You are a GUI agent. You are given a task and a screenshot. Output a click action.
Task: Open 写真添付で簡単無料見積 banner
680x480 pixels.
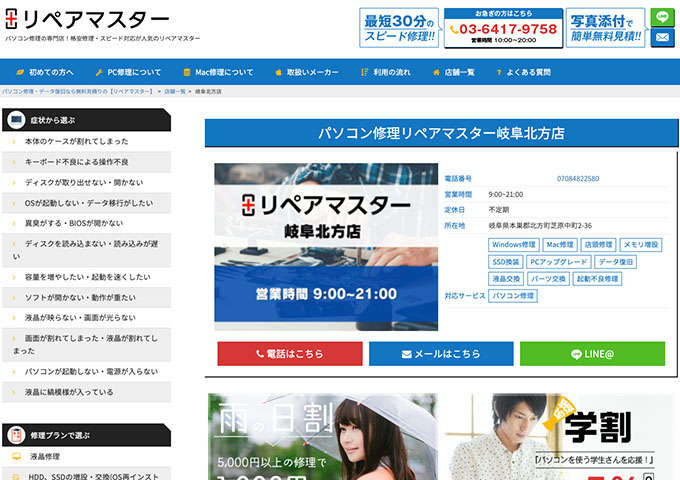tap(606, 28)
